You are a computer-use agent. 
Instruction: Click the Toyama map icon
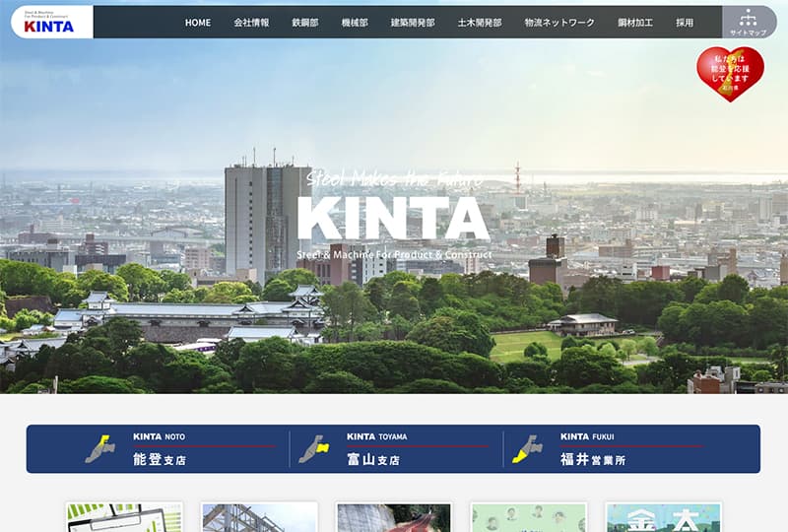coord(313,449)
